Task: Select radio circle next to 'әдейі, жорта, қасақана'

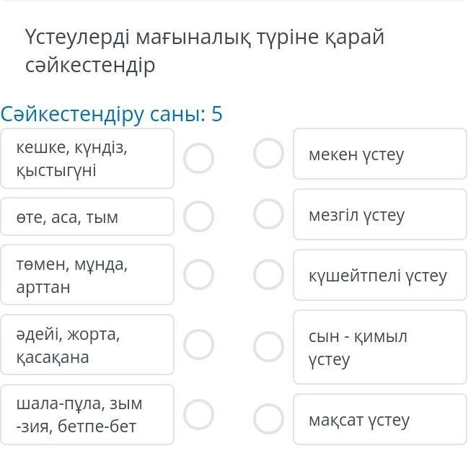Action: pyautogui.click(x=198, y=345)
